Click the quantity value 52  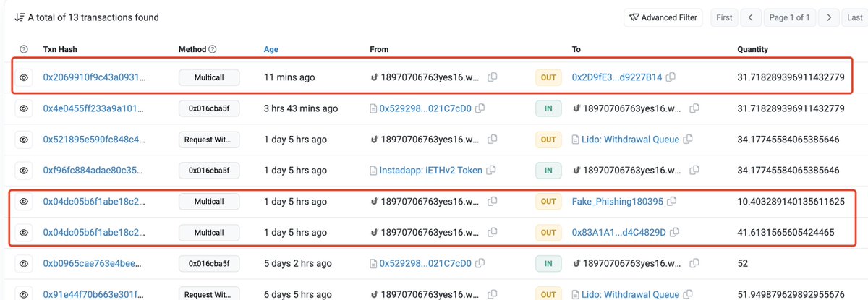743,264
